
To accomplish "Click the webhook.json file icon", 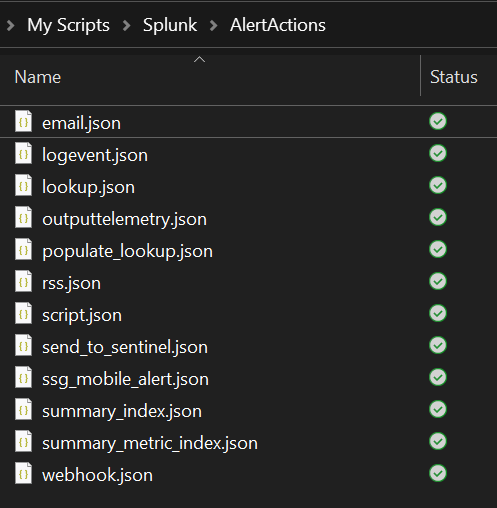I will [23, 473].
